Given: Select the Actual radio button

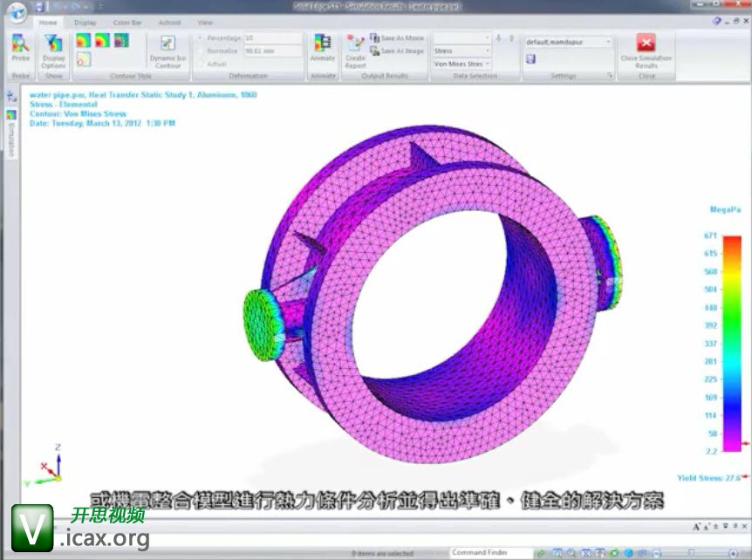Looking at the screenshot, I should 201,64.
